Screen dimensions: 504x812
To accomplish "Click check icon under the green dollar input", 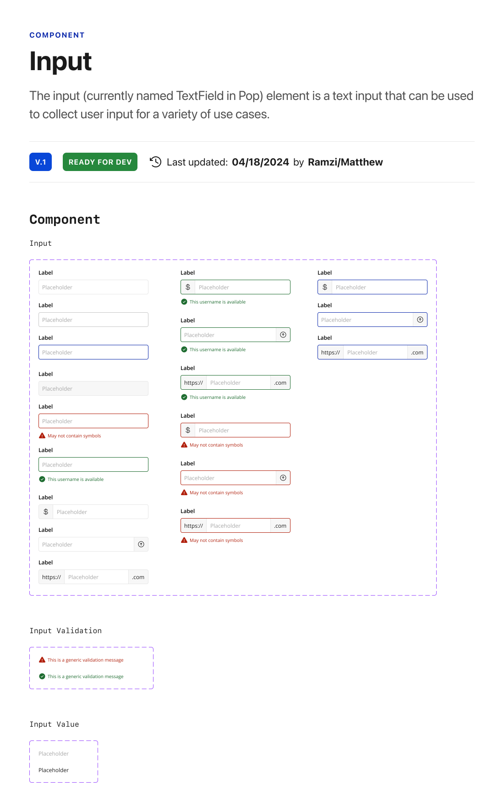I will 184,302.
